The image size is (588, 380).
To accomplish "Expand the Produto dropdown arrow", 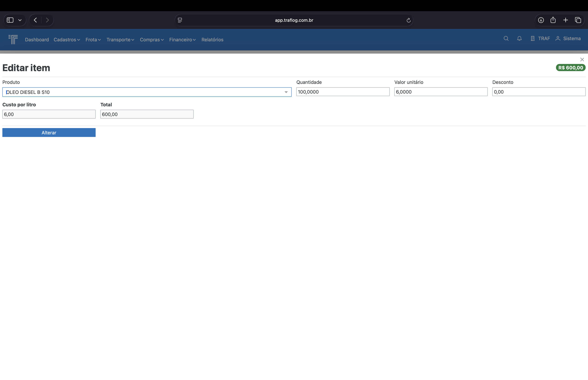I will pos(286,92).
